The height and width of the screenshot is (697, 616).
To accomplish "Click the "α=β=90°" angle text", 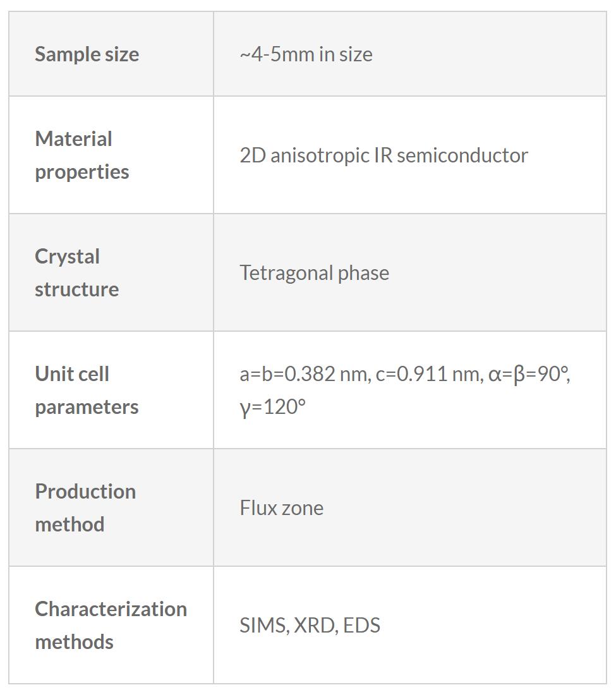I will [528, 374].
